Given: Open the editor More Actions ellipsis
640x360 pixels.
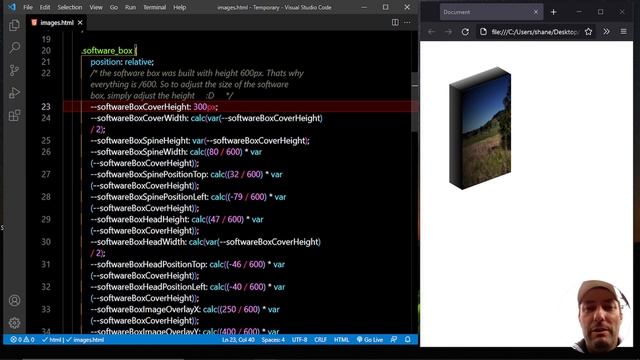Looking at the screenshot, I should [x=407, y=22].
